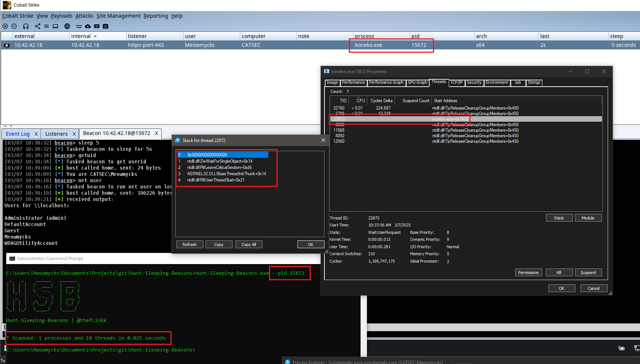Open the View menu
The height and width of the screenshot is (364, 640).
click(42, 16)
